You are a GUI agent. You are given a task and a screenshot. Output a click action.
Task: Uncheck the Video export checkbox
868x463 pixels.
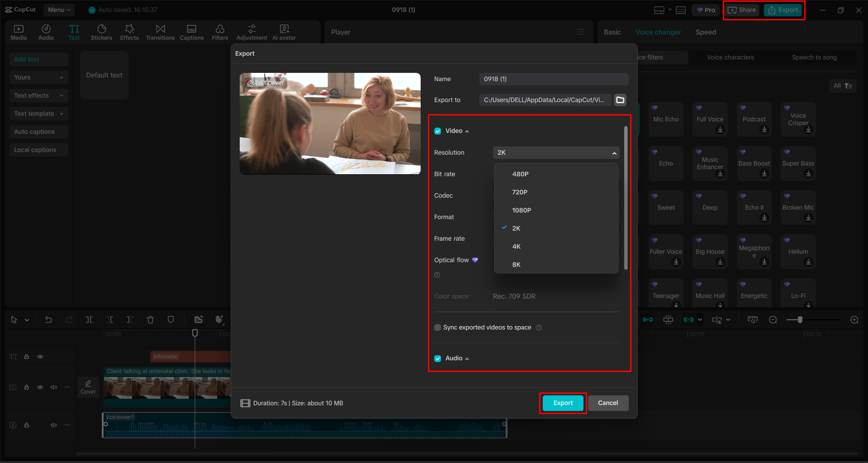pos(437,131)
